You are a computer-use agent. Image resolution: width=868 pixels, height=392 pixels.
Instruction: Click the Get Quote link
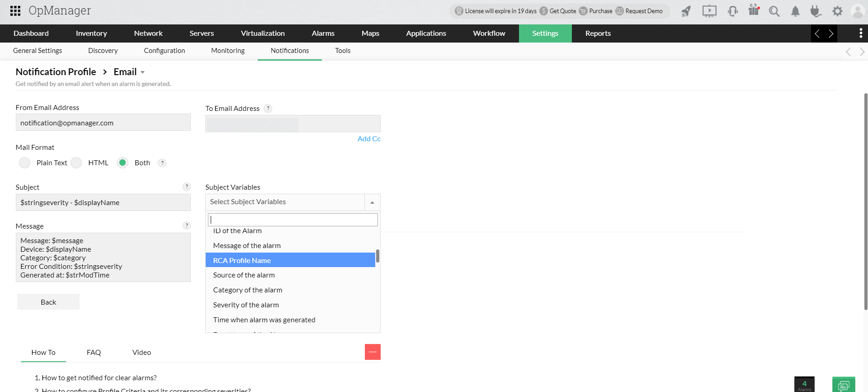558,11
